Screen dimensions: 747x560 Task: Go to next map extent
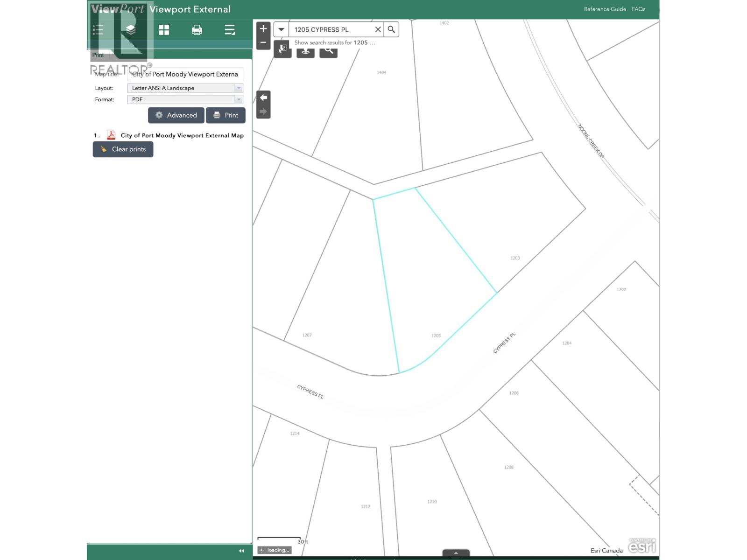[264, 112]
